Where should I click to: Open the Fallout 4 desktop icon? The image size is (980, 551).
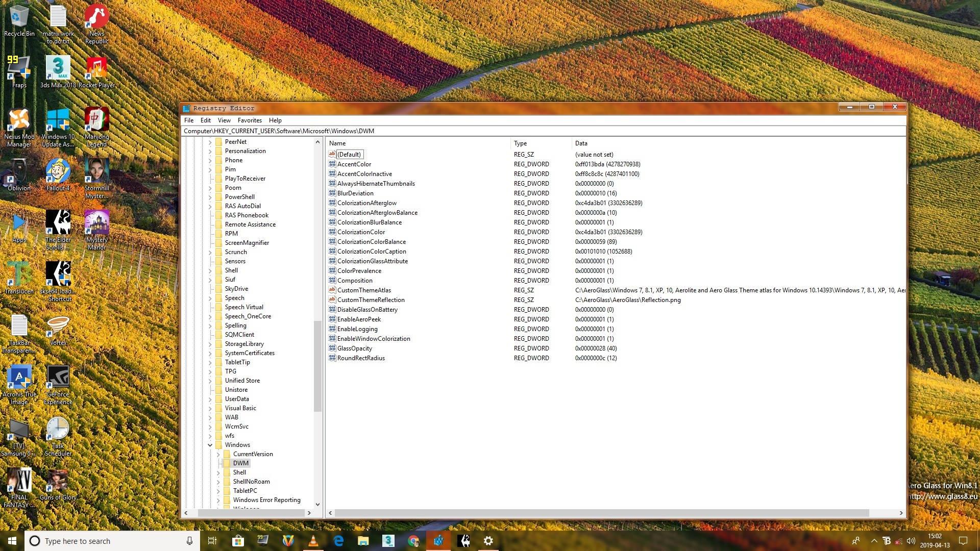click(x=58, y=175)
